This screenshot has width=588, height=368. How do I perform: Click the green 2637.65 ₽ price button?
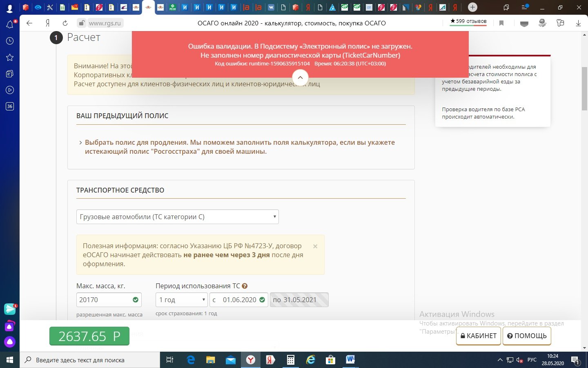[x=89, y=336]
